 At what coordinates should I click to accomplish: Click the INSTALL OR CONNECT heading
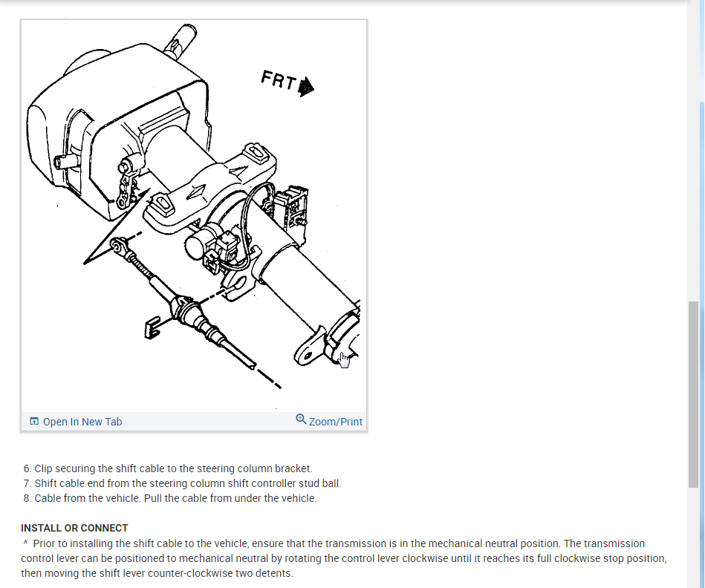pyautogui.click(x=74, y=528)
